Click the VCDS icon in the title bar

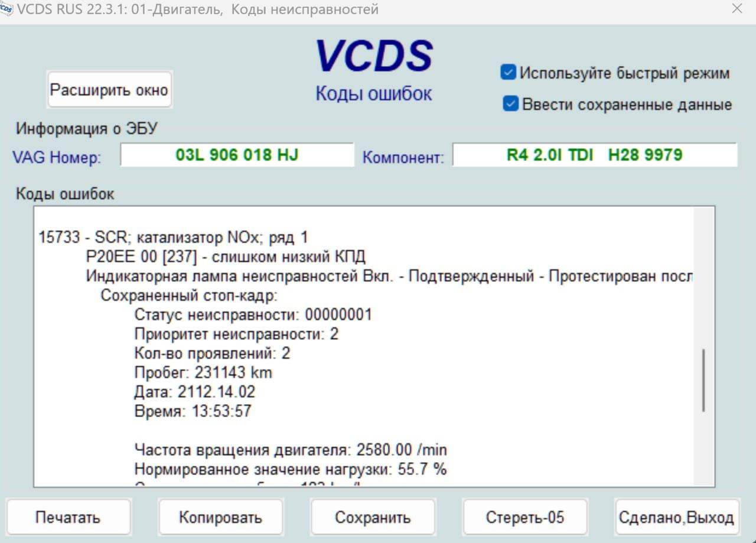pyautogui.click(x=7, y=9)
